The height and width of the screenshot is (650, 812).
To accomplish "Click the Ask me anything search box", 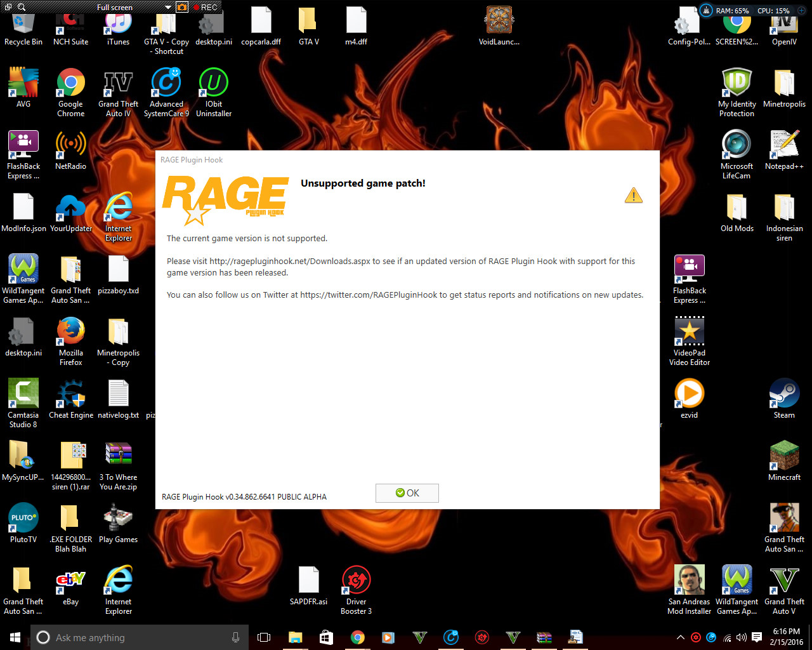I will tap(140, 637).
